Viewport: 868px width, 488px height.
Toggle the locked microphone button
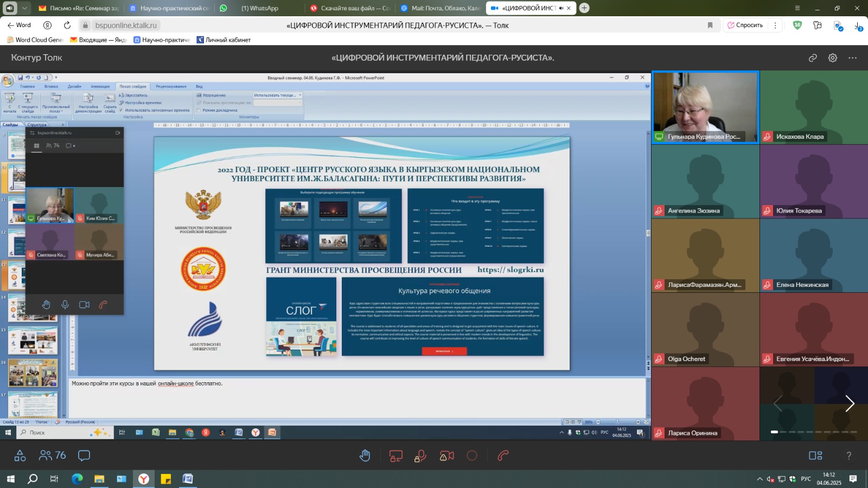tap(420, 456)
